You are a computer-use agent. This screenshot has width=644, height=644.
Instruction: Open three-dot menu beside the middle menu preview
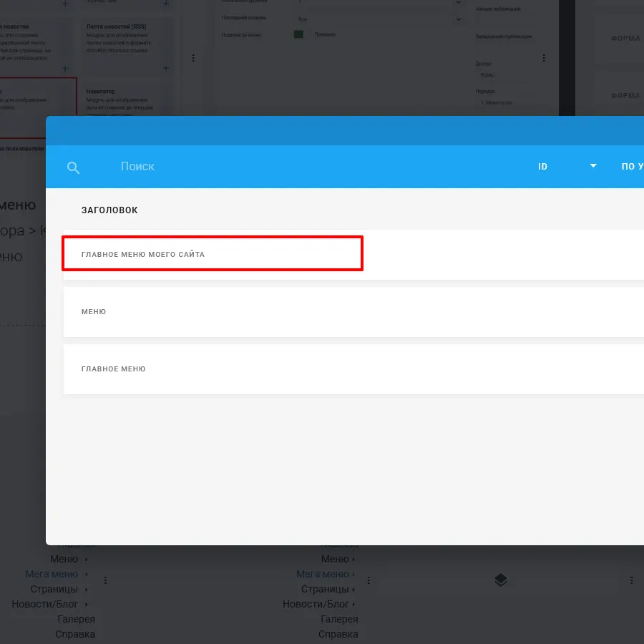(367, 580)
